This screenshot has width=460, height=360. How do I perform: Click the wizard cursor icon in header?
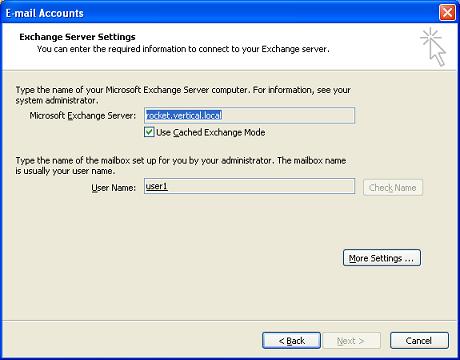coord(433,47)
